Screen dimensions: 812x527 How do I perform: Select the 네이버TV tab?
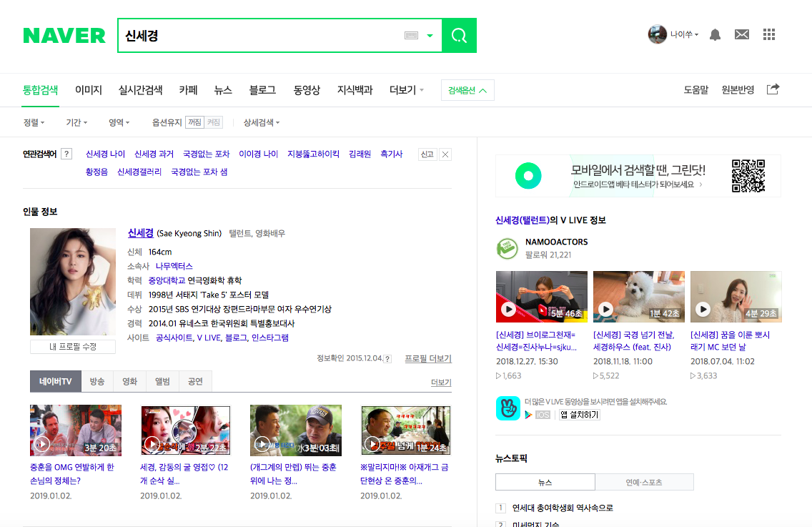56,381
